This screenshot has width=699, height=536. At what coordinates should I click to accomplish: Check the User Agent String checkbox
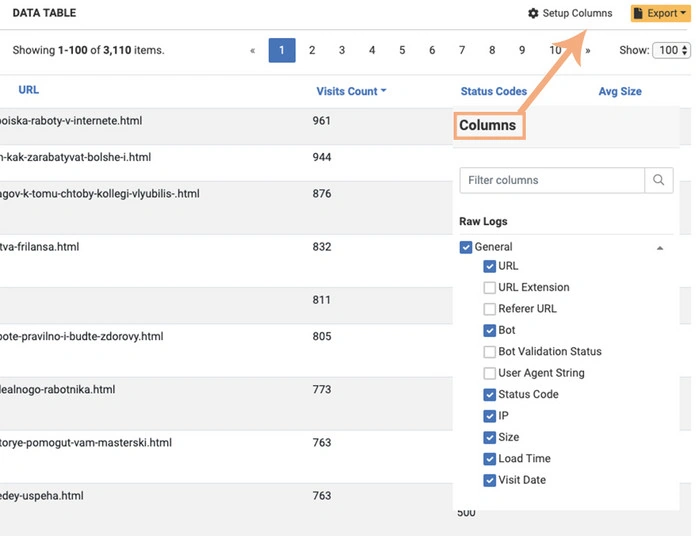[489, 373]
